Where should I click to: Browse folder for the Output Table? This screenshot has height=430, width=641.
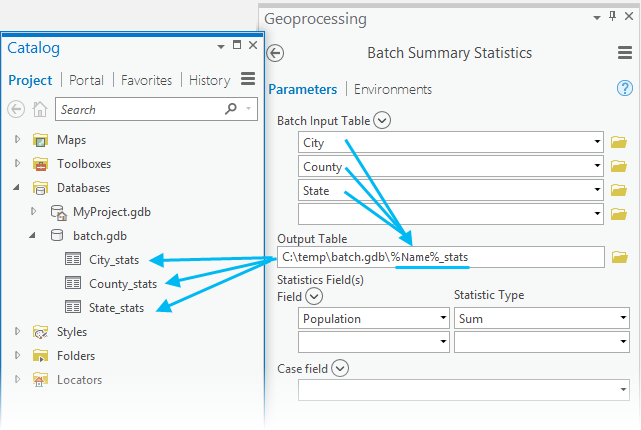[x=619, y=258]
